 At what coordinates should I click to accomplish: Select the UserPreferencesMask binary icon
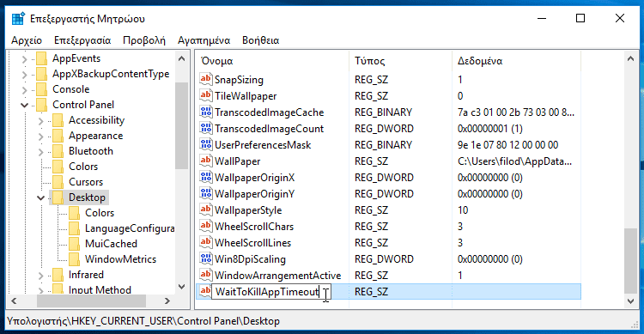pyautogui.click(x=206, y=144)
